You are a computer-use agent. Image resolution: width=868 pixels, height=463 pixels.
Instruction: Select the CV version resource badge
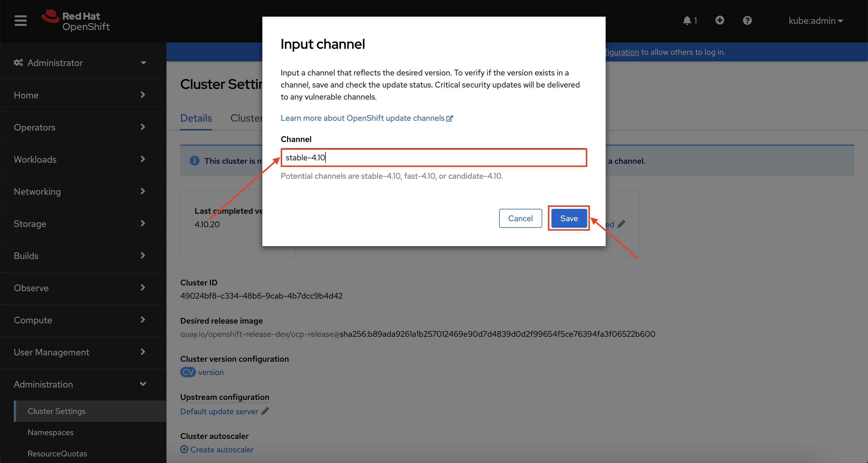(188, 372)
